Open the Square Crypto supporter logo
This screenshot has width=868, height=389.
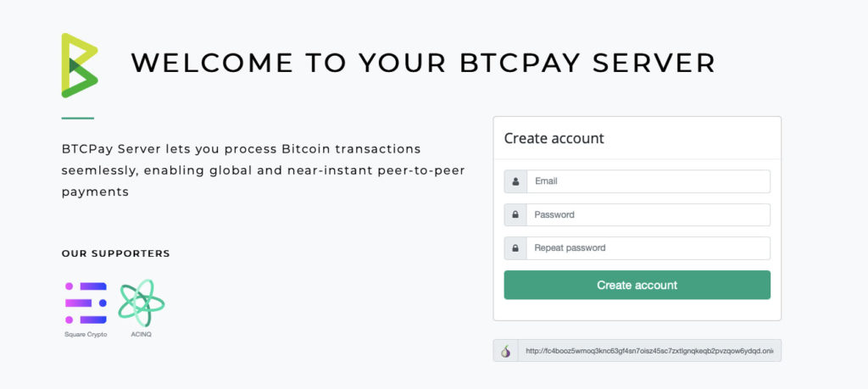(x=86, y=303)
